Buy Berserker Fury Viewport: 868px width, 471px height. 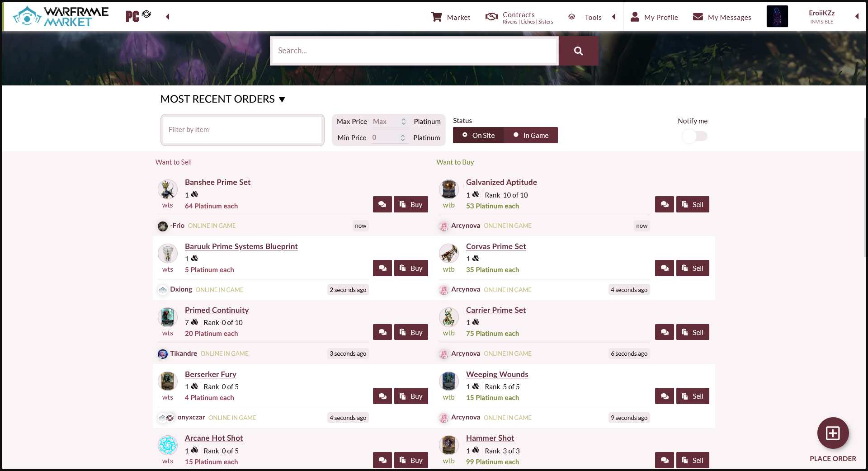tap(411, 396)
